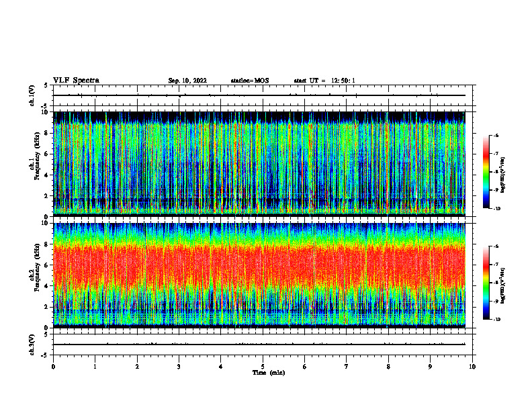Click the time axis tick label '5'
Screen dimensions: 532x411
point(263,367)
